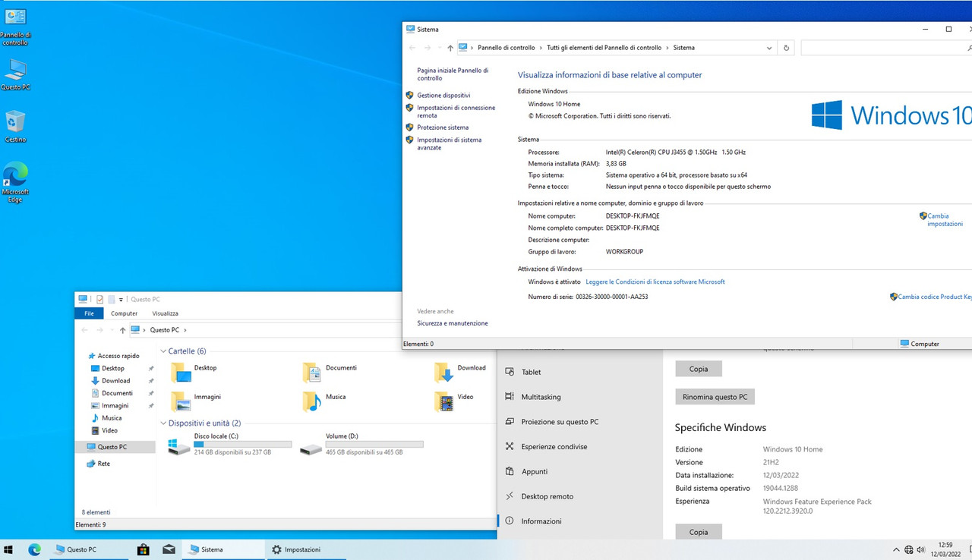Viewport: 972px width, 560px height.
Task: Open recent locations dropdown in Questo PC explorer
Action: click(x=112, y=330)
